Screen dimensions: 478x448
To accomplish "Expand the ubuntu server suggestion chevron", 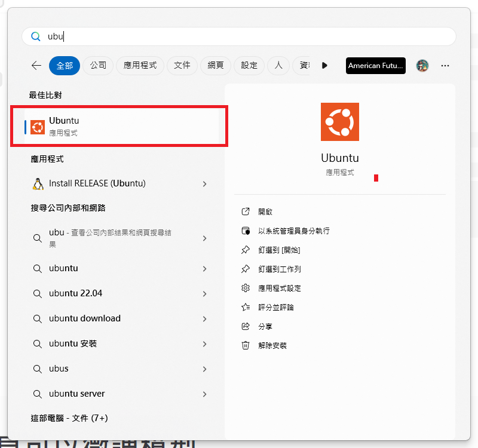I will (204, 394).
